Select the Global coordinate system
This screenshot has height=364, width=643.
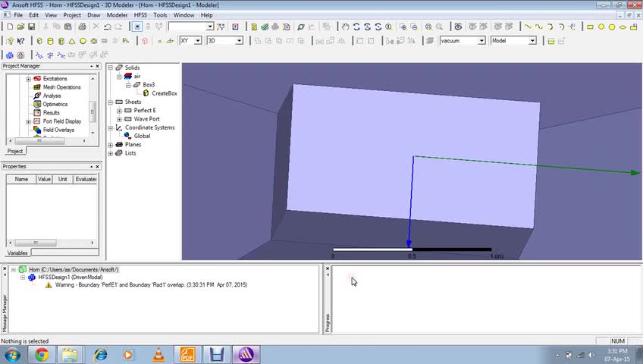pos(142,136)
